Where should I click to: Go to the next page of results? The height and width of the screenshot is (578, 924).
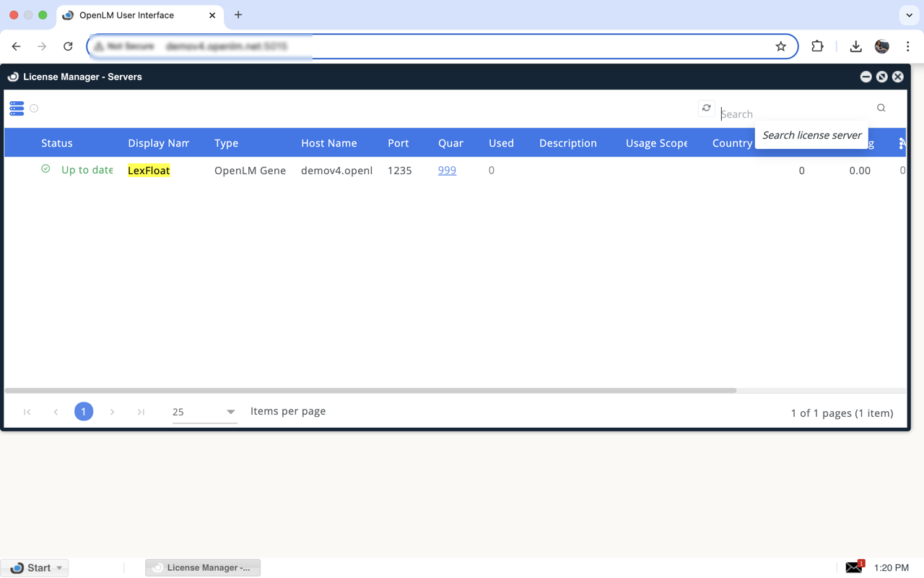[112, 412]
